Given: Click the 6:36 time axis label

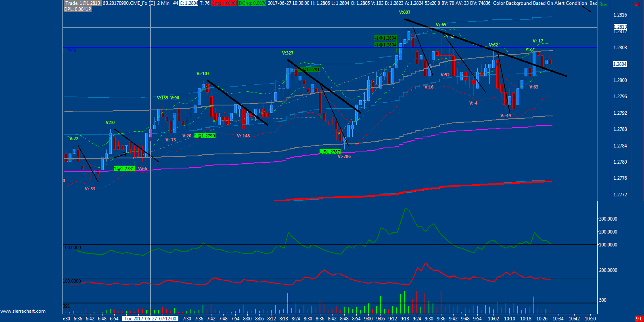Looking at the screenshot, I should (x=78, y=318).
